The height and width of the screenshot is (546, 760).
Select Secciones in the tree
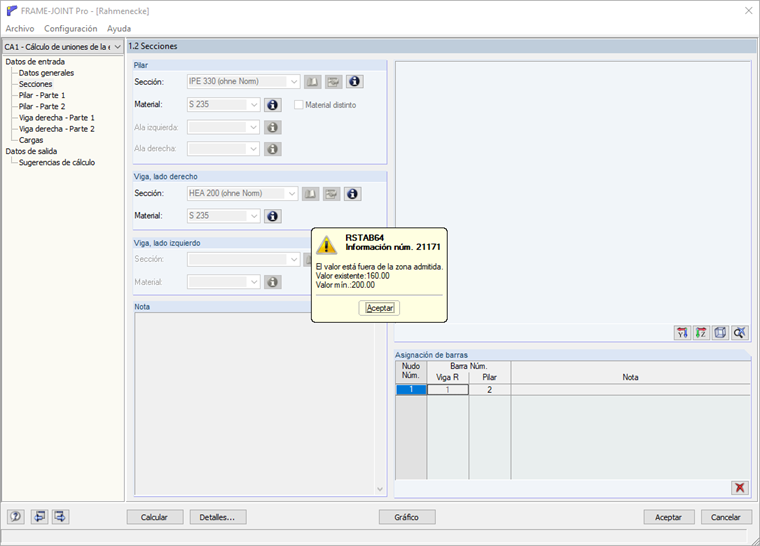[x=35, y=84]
